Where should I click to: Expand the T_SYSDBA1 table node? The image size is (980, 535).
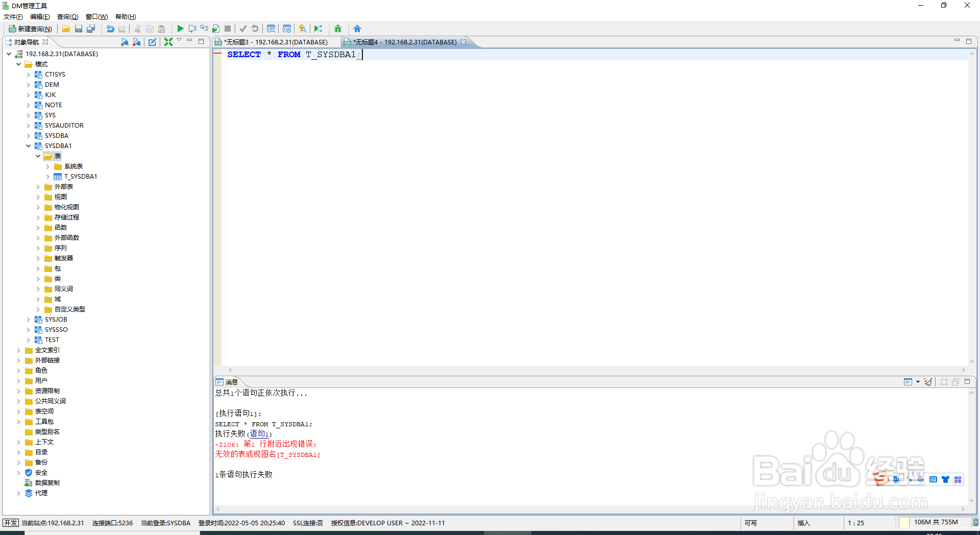48,177
